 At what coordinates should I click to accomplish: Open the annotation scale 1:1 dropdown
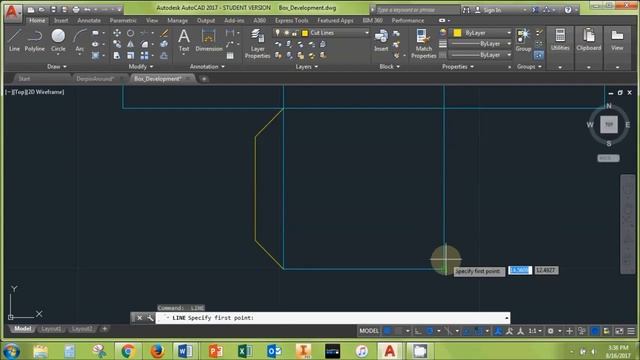[535, 331]
